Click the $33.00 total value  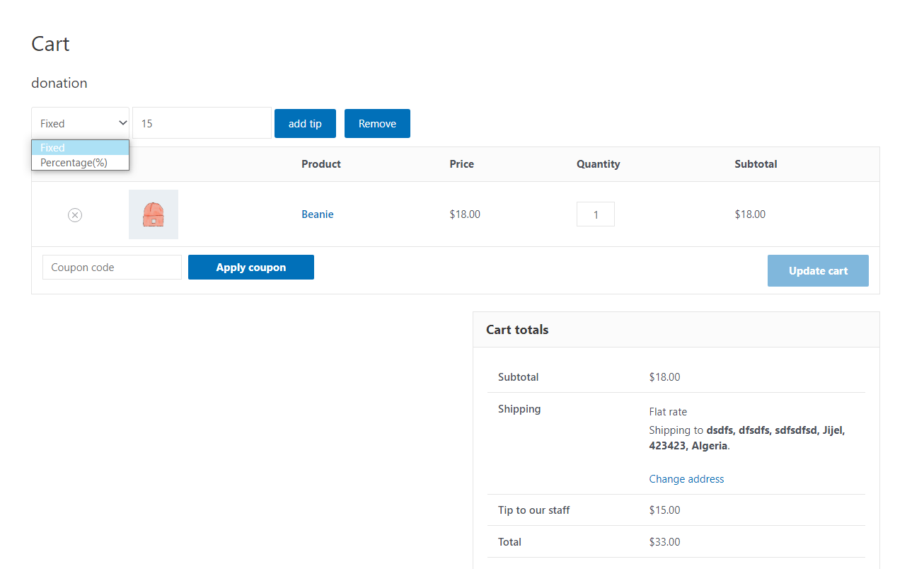coord(664,542)
